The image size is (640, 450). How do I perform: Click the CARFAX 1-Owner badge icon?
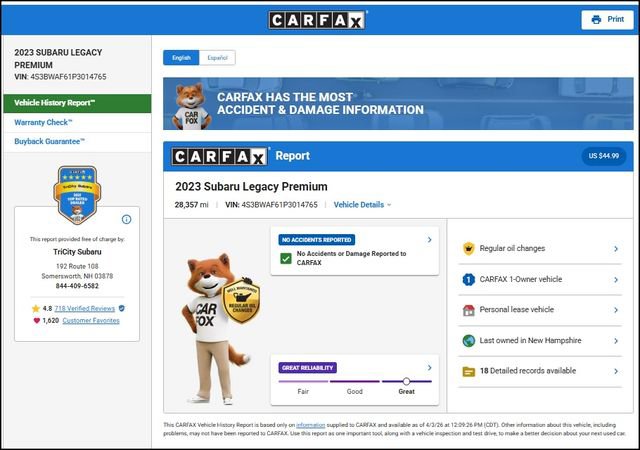pyautogui.click(x=468, y=280)
